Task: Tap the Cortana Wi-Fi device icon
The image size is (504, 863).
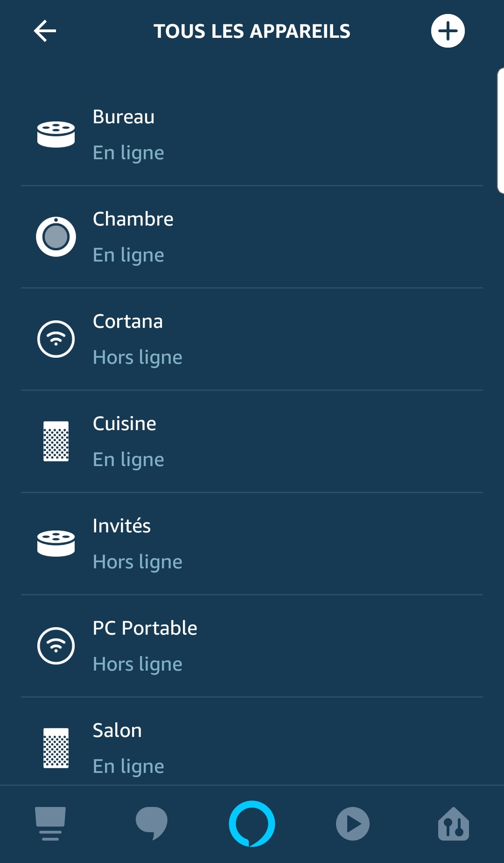Action: tap(56, 339)
